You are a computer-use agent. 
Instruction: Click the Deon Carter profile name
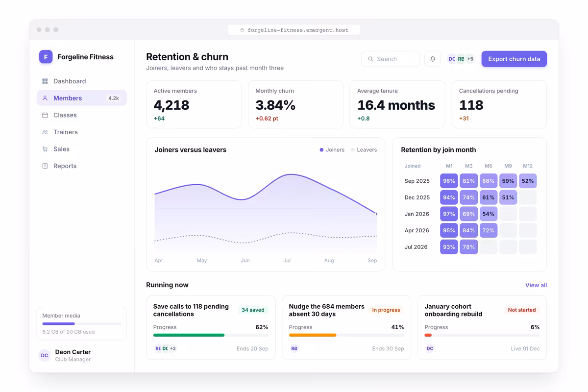pyautogui.click(x=73, y=352)
